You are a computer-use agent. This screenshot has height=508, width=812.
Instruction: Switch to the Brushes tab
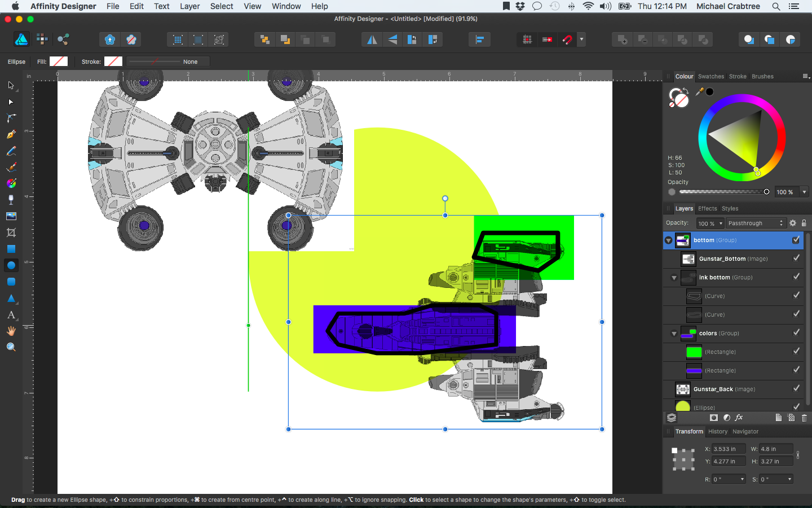pyautogui.click(x=762, y=76)
